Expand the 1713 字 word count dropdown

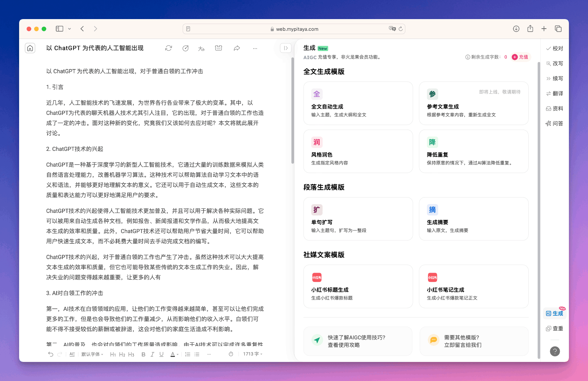pyautogui.click(x=252, y=354)
